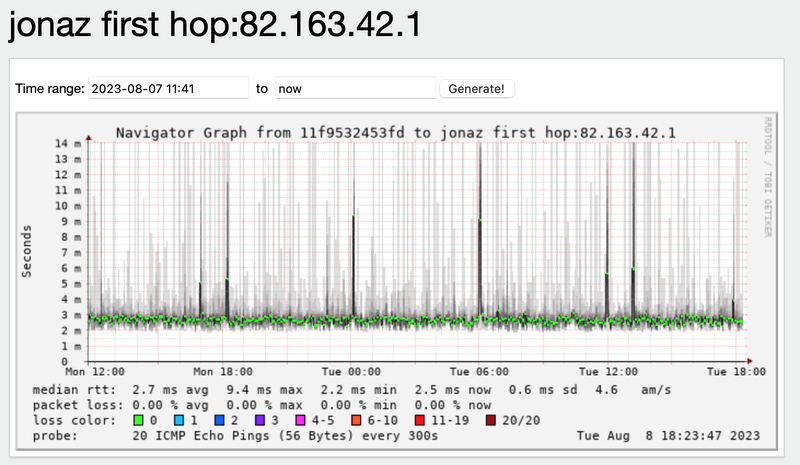Click the '0.00 % avg' packet loss value

click(x=170, y=405)
